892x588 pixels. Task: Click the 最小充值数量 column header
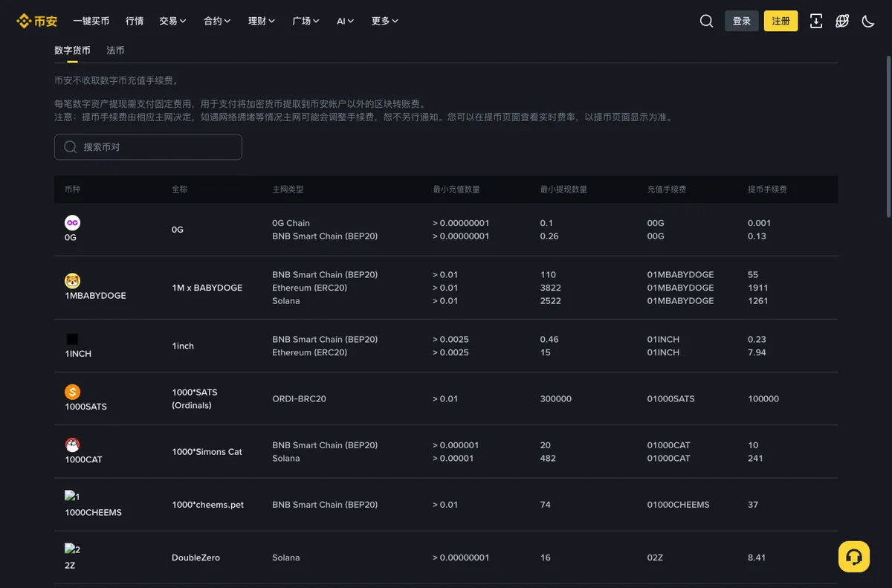pyautogui.click(x=456, y=190)
